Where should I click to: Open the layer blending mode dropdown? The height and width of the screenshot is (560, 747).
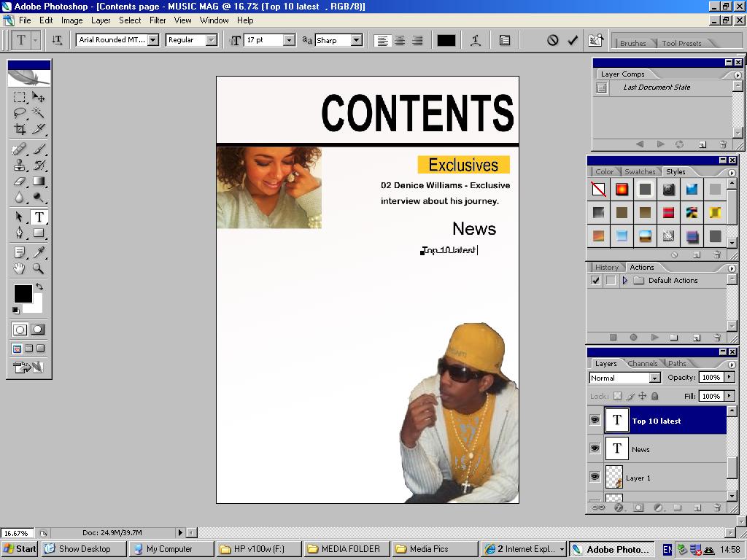655,378
